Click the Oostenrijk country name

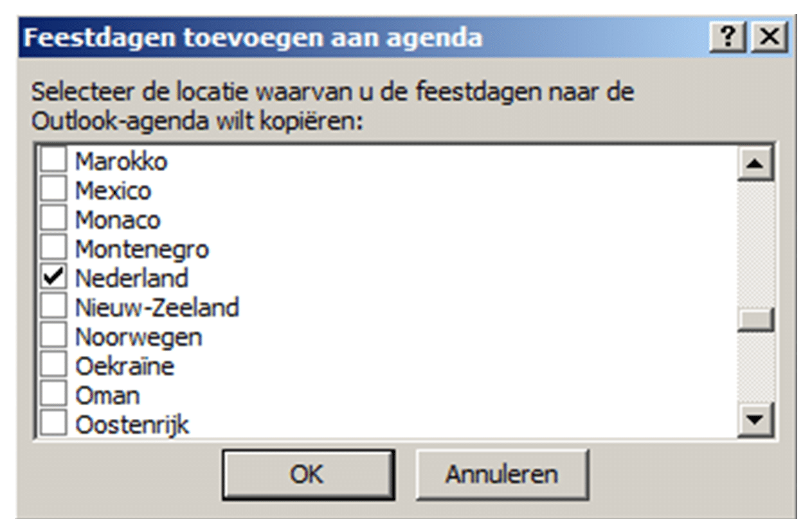[132, 425]
